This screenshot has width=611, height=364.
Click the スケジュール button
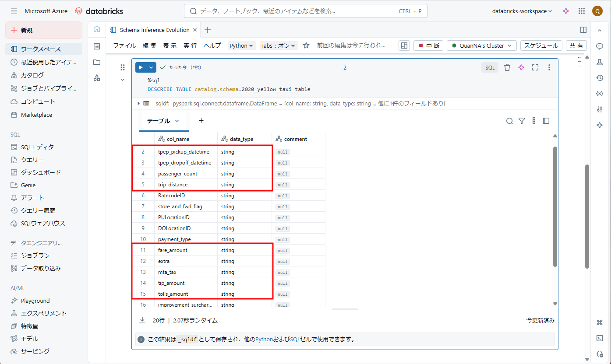(541, 45)
